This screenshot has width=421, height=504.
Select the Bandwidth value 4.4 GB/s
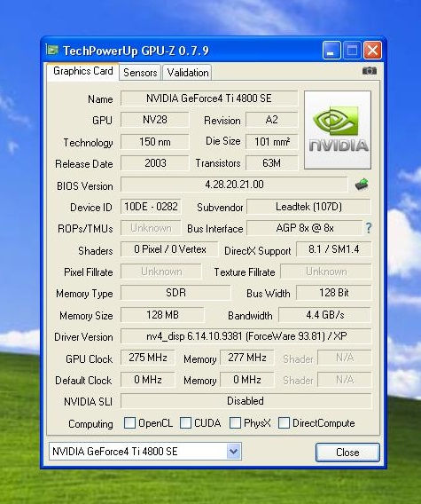tap(325, 315)
